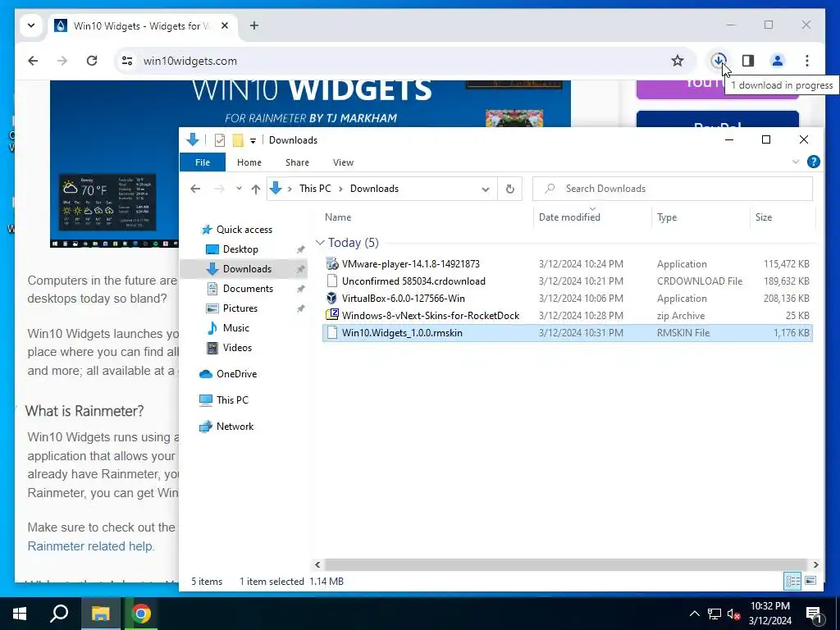840x630 pixels.
Task: Open Action Center notifications icon
Action: coord(815,614)
